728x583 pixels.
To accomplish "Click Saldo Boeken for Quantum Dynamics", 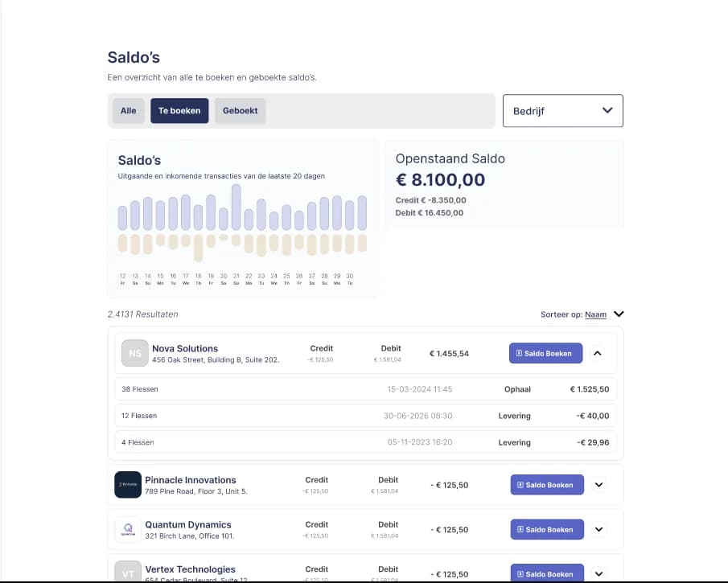I will coord(547,529).
